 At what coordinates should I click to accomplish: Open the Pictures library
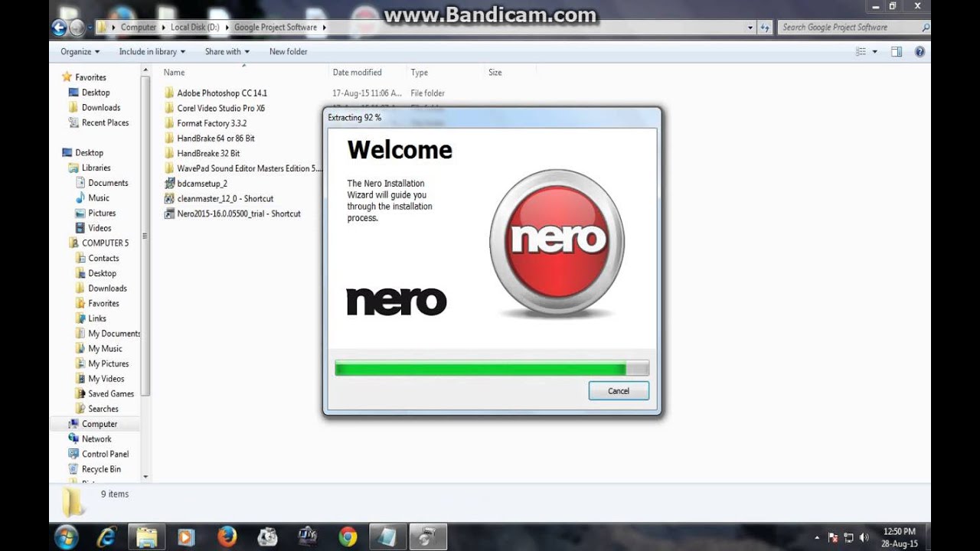(102, 214)
